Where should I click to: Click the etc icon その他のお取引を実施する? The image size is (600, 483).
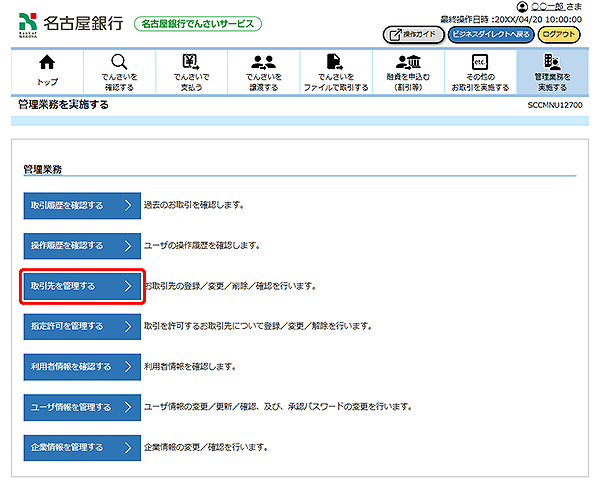[479, 63]
